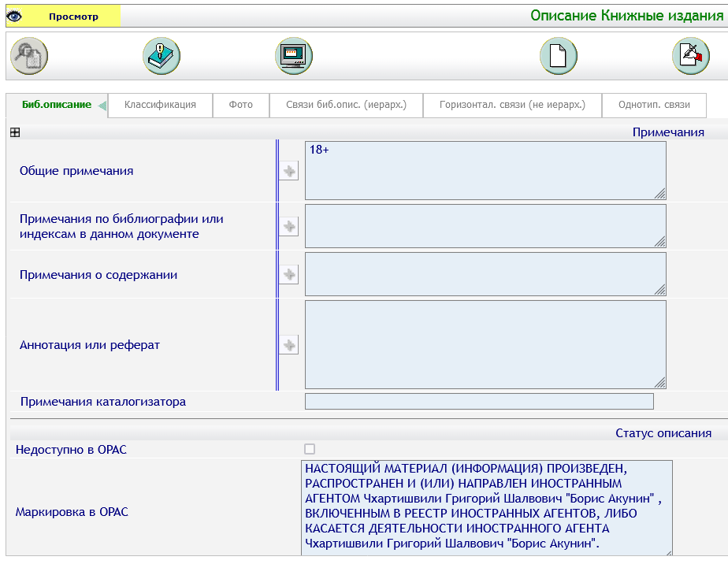Click the blank page toolbar icon
Viewport: 728px width, 564px height.
point(559,56)
